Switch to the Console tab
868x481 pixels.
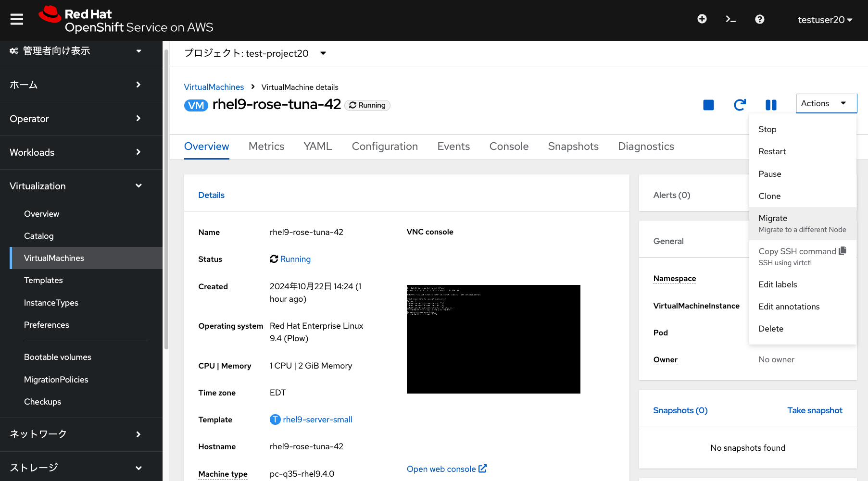(509, 147)
